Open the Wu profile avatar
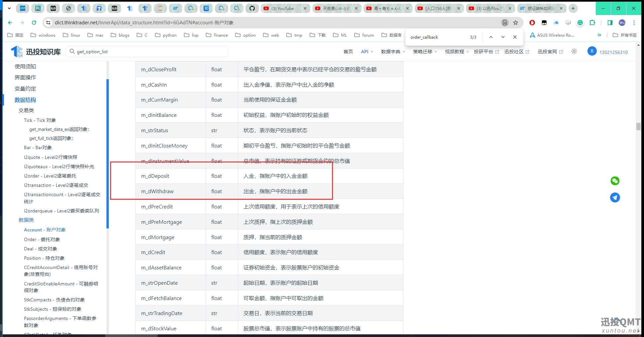Screen dimensions: 644x337 click(622, 23)
